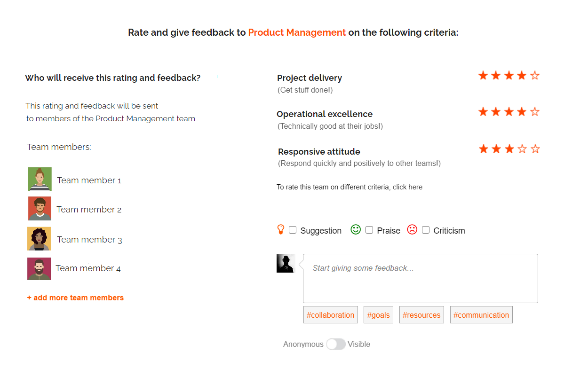Click the orange lightbulb Suggestion icon

coord(281,229)
